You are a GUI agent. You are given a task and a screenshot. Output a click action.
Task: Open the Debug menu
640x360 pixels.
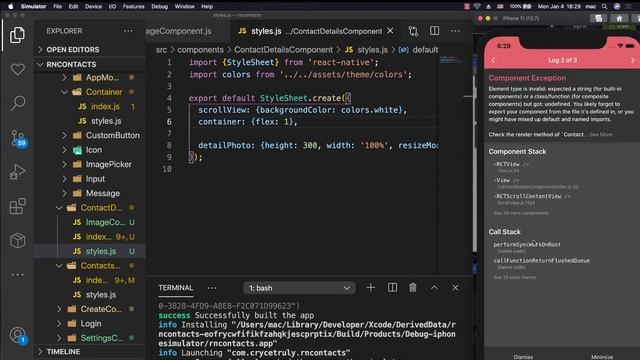click(x=160, y=7)
